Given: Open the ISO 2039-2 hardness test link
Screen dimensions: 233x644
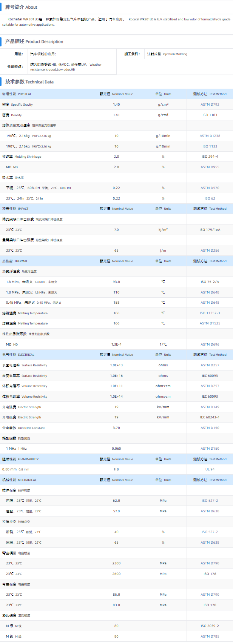Looking at the screenshot, I should 210,626.
